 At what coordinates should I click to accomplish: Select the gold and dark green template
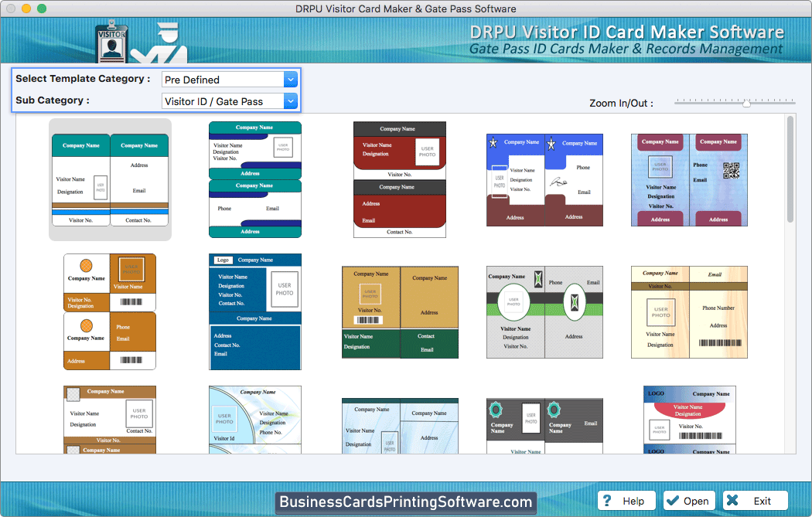[400, 312]
